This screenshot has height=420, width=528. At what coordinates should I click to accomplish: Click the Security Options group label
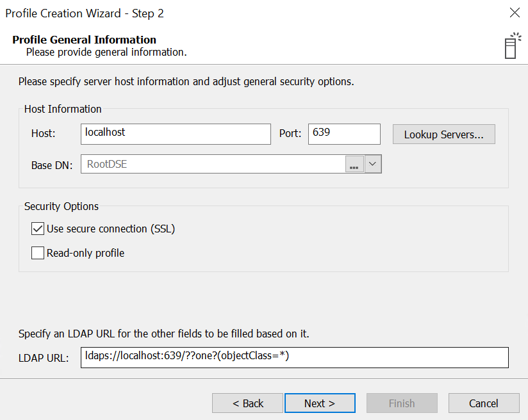click(62, 206)
